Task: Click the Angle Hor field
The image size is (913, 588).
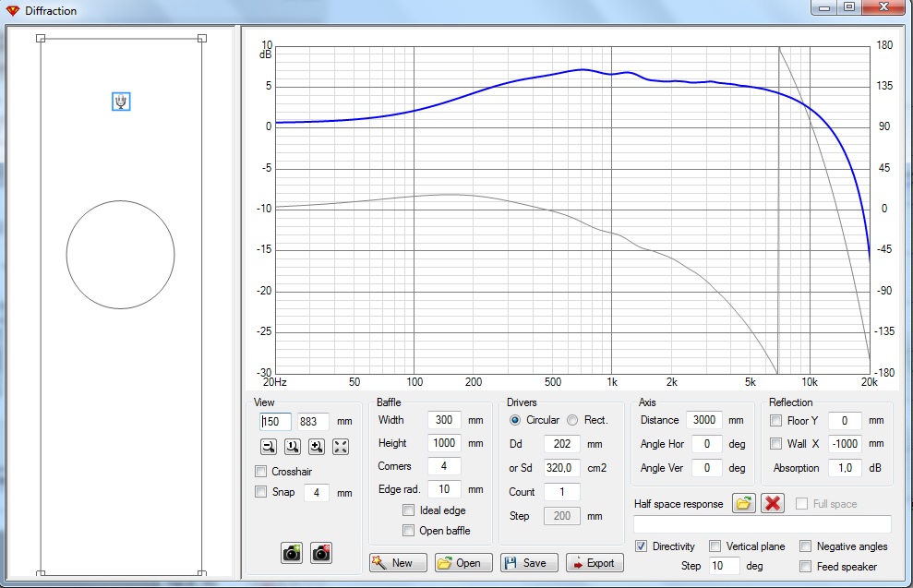Action: 707,444
